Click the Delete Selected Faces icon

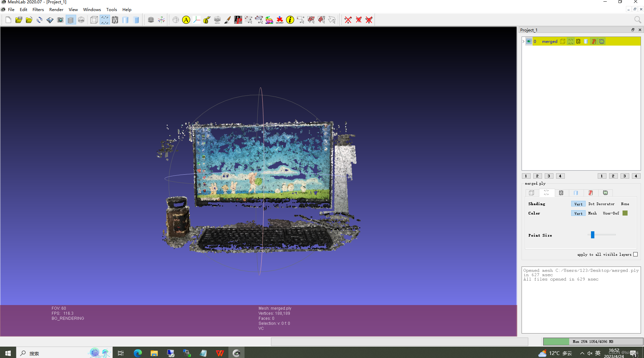pos(359,20)
